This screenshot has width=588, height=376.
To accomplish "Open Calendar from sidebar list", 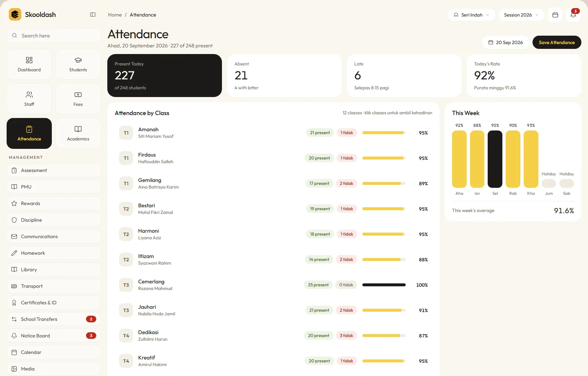I will [54, 352].
